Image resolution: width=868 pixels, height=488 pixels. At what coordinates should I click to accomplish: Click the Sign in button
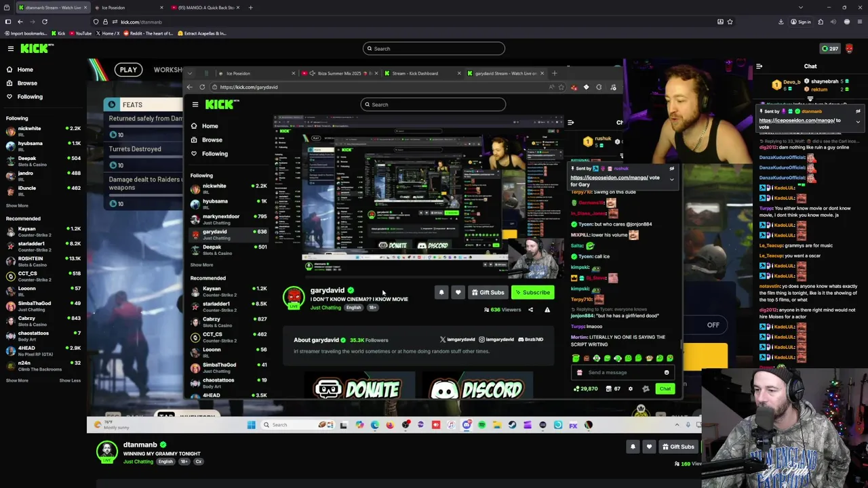(x=801, y=22)
